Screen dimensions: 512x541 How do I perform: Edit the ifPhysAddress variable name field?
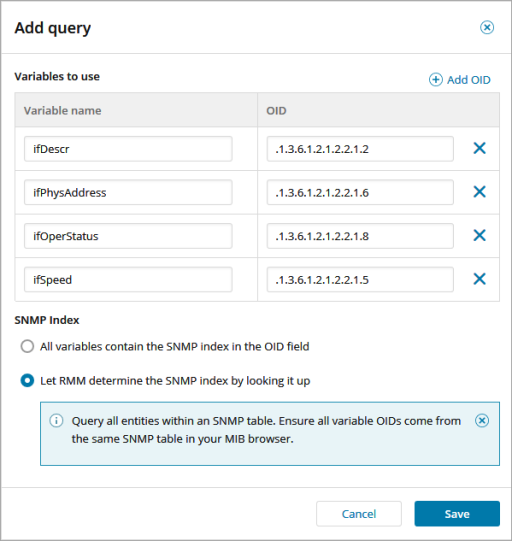pos(128,192)
